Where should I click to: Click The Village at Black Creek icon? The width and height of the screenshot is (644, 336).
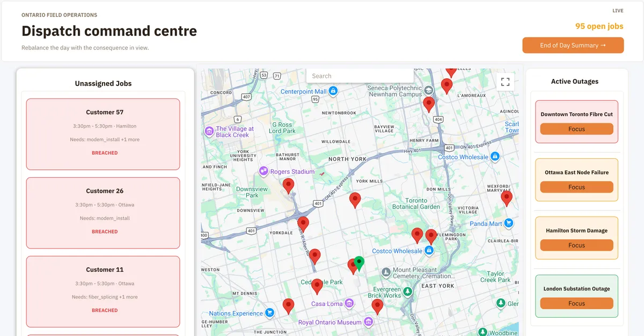(209, 132)
